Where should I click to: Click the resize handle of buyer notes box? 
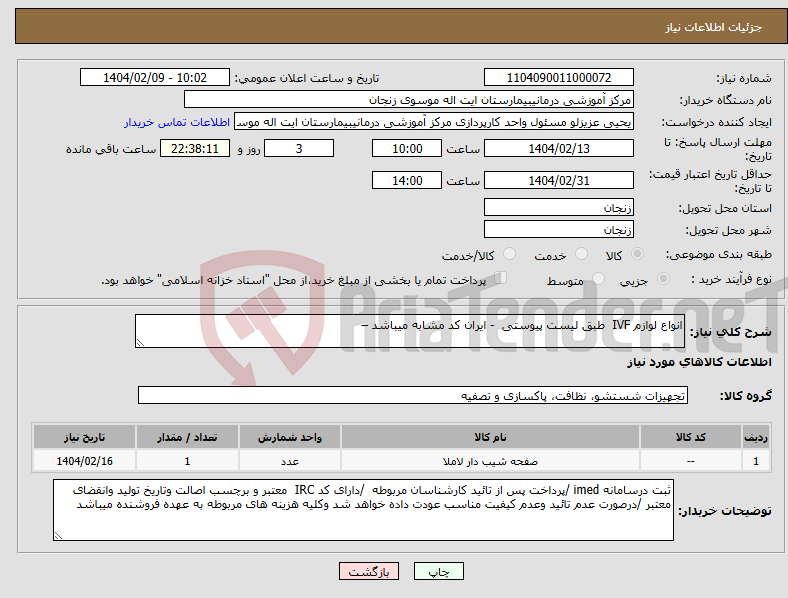point(58,536)
